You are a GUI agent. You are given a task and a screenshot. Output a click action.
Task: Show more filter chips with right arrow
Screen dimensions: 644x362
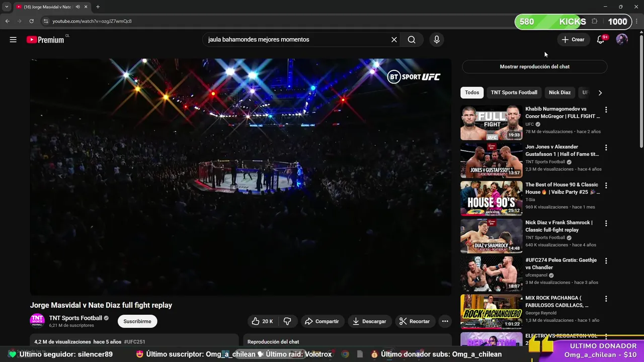point(600,93)
